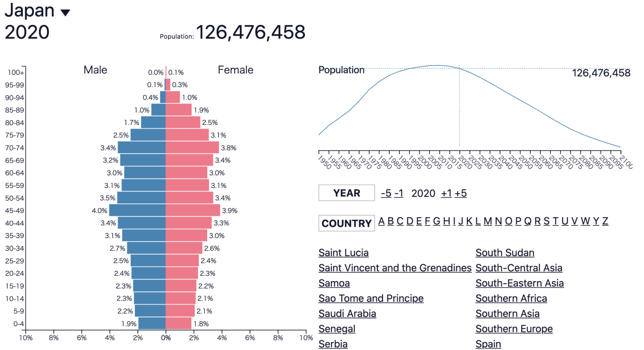Viewport: 644px width, 350px height.
Task: Click the COUNTRY button
Action: [x=346, y=223]
